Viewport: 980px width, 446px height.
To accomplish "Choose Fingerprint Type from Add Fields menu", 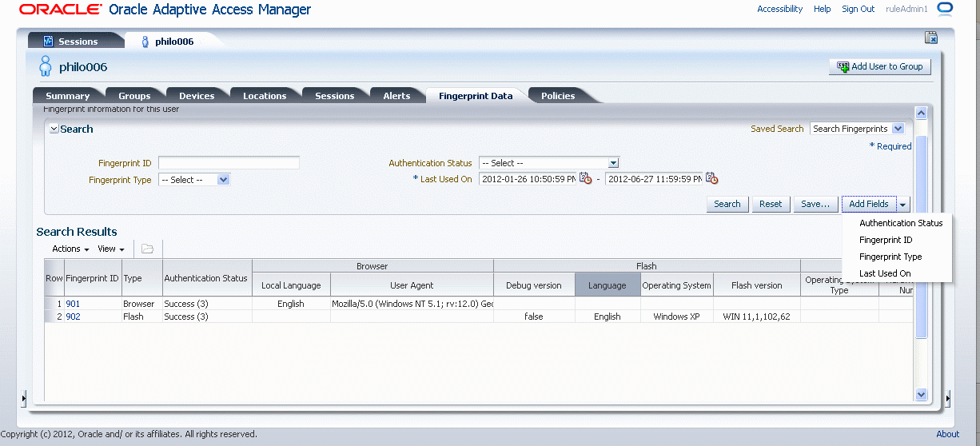I will [x=890, y=257].
